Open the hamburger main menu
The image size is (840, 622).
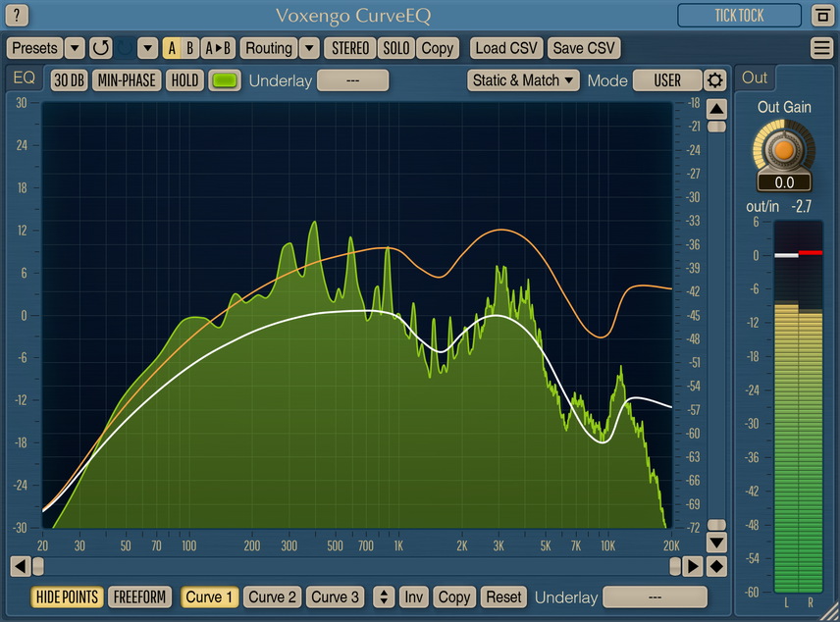821,48
